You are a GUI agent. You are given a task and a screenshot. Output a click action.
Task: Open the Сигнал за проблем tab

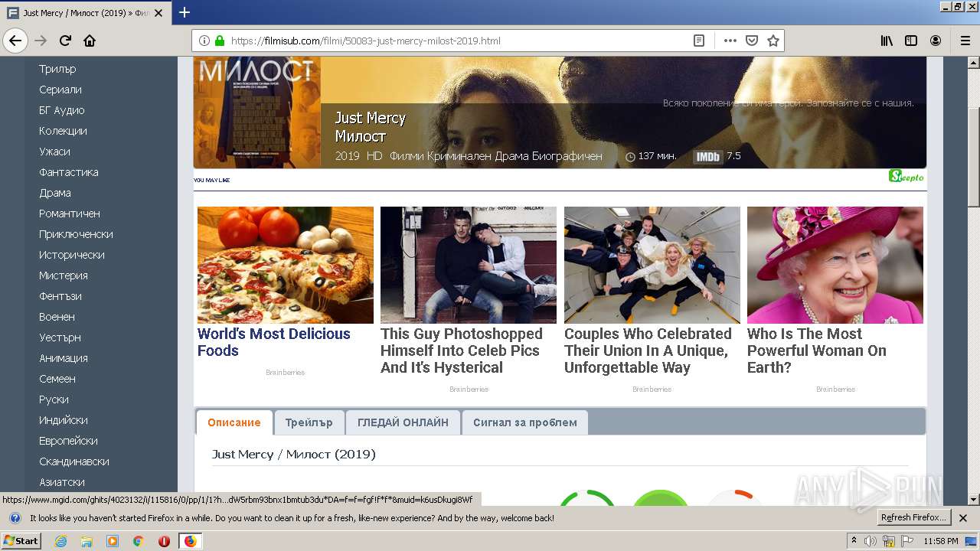click(x=525, y=422)
